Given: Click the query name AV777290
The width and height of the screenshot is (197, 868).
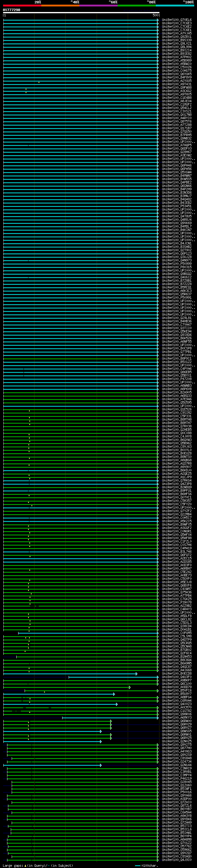Looking at the screenshot, I should 11,10.
